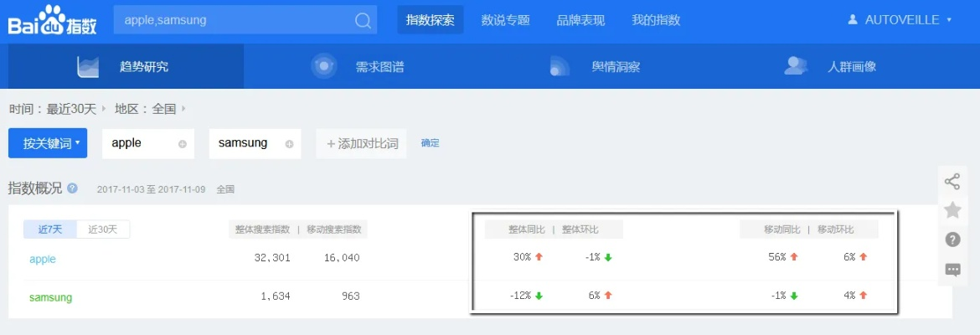
Task: Click 添加对比词 to add keyword
Action: [x=361, y=143]
